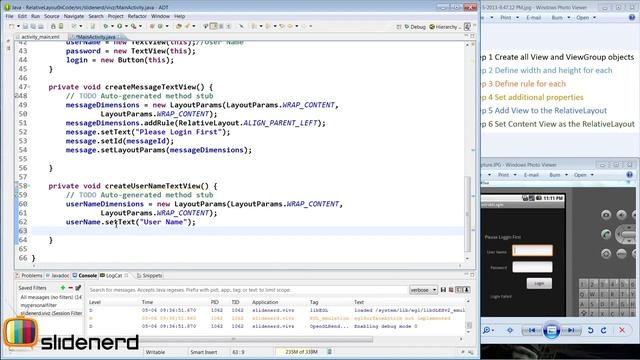
Task: Open the Android Virtual Device Manager icon
Action: pyautogui.click(x=61, y=26)
